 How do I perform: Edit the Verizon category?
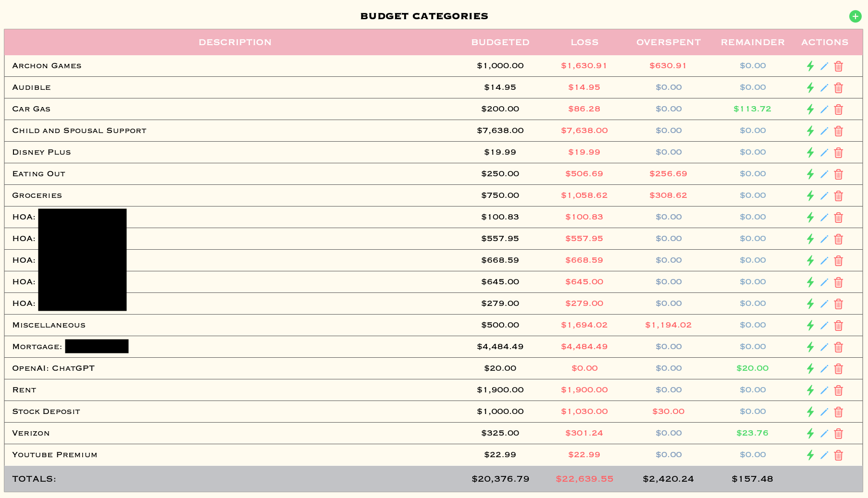click(x=824, y=434)
